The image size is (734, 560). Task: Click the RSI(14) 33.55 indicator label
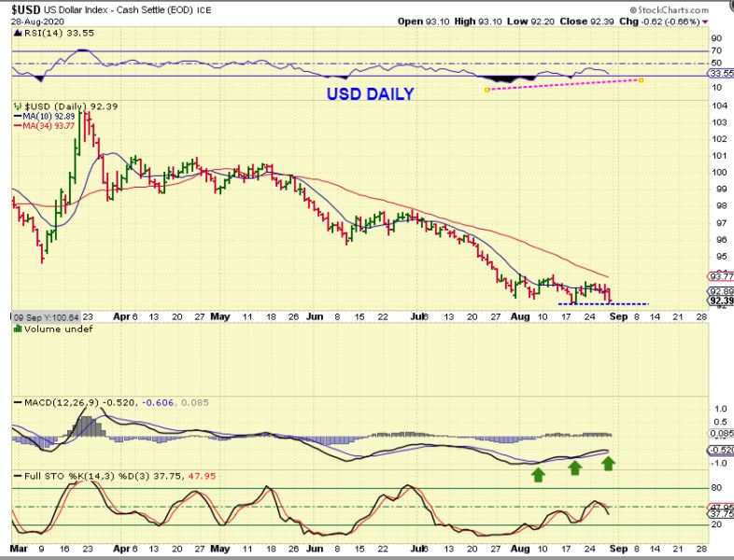point(59,34)
